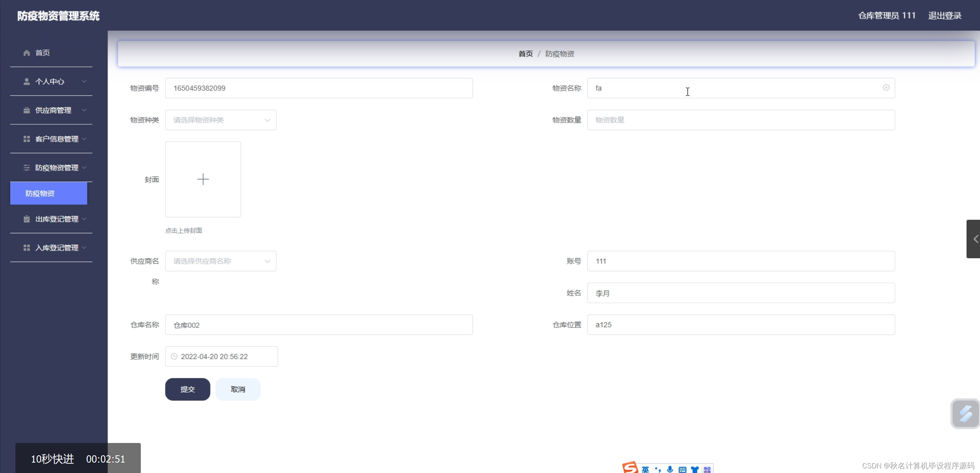Click the 提交 submit button
This screenshot has width=980, height=473.
coord(187,389)
